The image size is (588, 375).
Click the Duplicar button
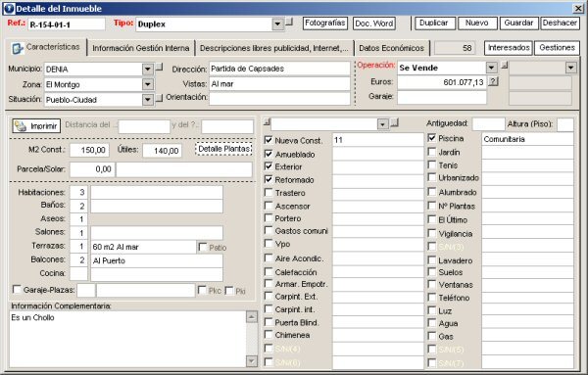coord(434,23)
